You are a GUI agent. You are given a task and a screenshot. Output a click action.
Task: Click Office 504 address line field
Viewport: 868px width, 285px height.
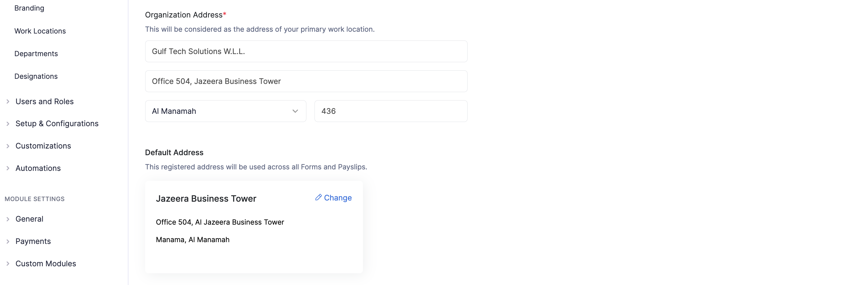coord(306,82)
